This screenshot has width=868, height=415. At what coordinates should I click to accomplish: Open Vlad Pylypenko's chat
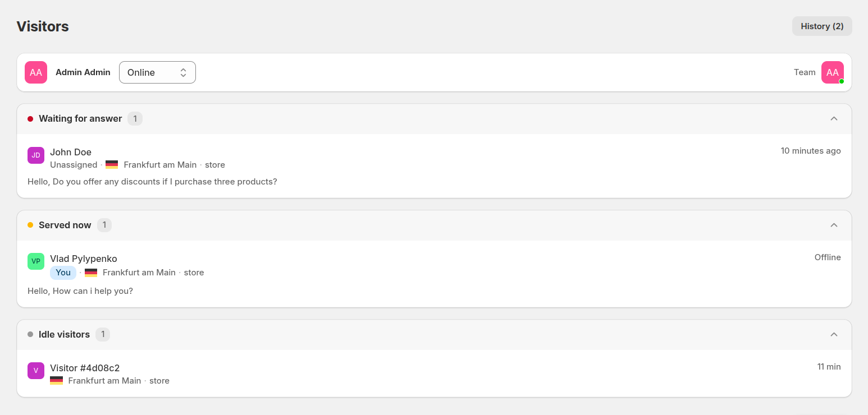pyautogui.click(x=84, y=259)
